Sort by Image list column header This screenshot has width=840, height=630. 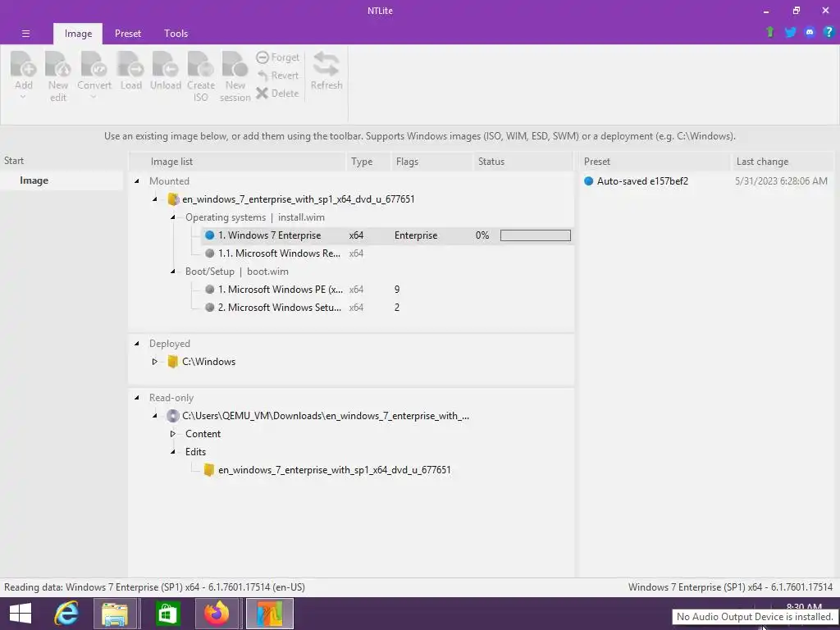click(x=239, y=162)
